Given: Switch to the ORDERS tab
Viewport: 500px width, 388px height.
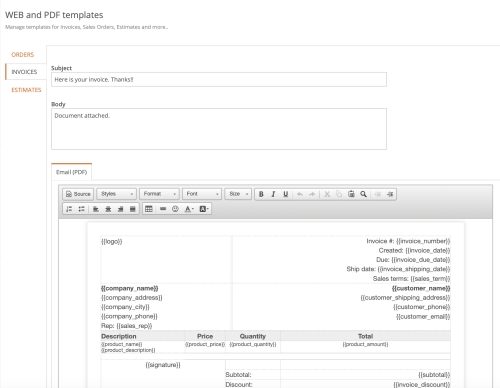Looking at the screenshot, I should coord(23,55).
